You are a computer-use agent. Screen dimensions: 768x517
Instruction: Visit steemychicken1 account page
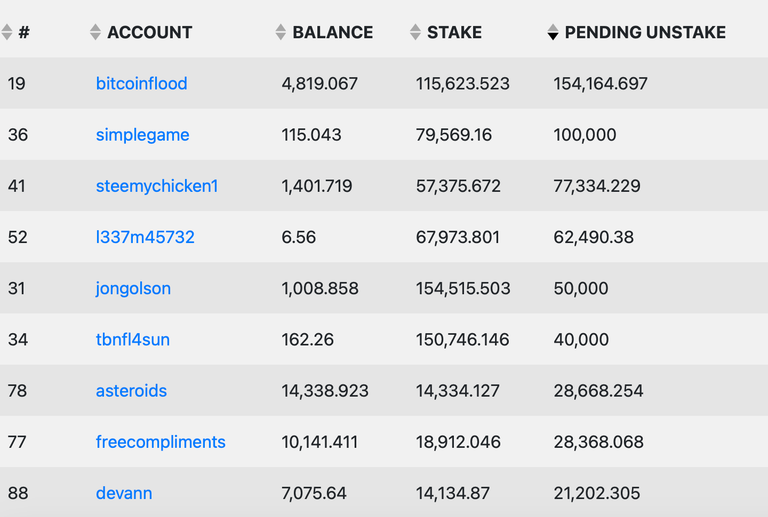[157, 186]
